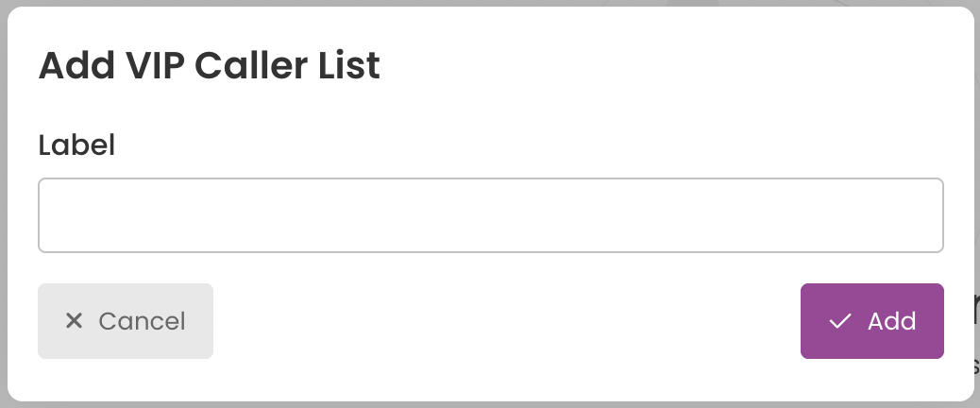Focus the Label text input field
Screen dimensions: 980x408
click(x=491, y=215)
